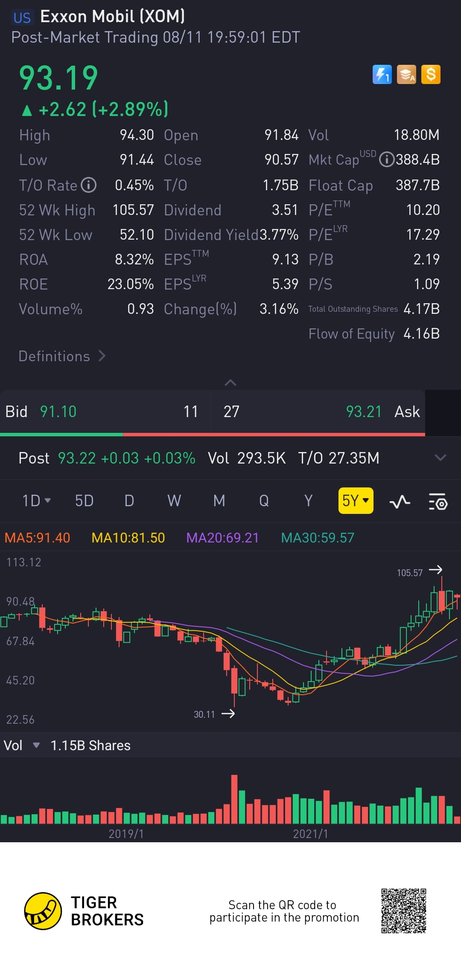This screenshot has height=980, width=461.
Task: Tap the Flow of Equity value 4.16B
Action: (x=422, y=333)
